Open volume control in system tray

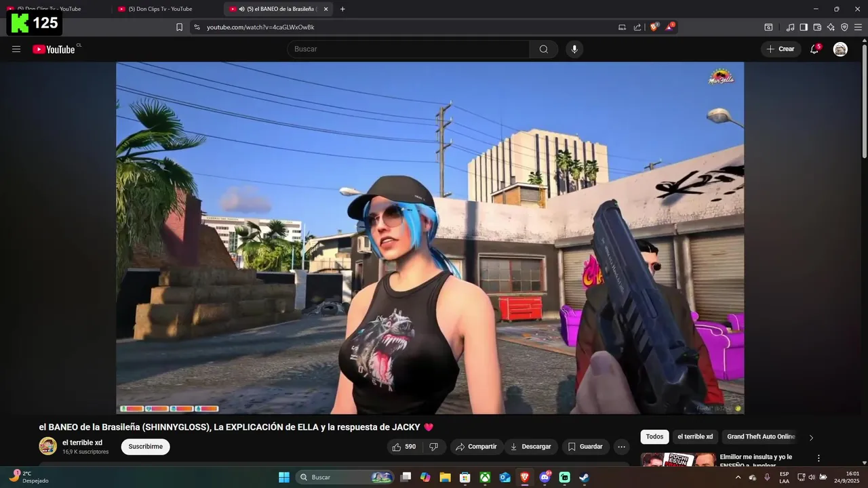tap(812, 477)
